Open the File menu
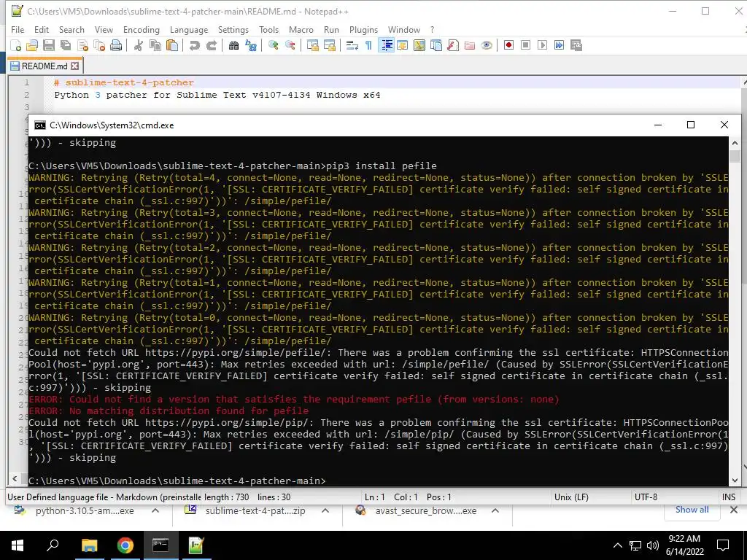The image size is (747, 560). (18, 29)
